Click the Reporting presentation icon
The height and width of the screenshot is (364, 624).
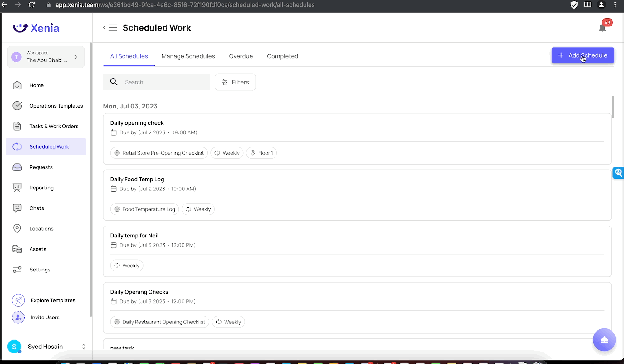pos(17,188)
